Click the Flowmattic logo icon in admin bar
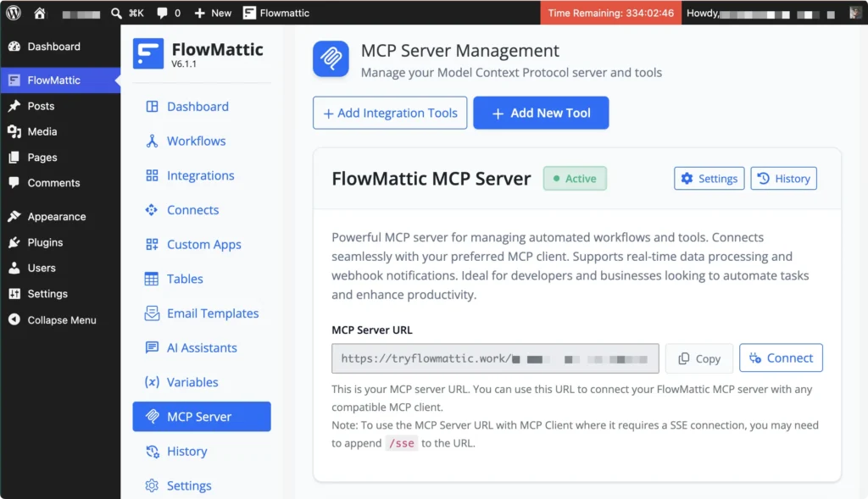This screenshot has height=499, width=868. 250,13
